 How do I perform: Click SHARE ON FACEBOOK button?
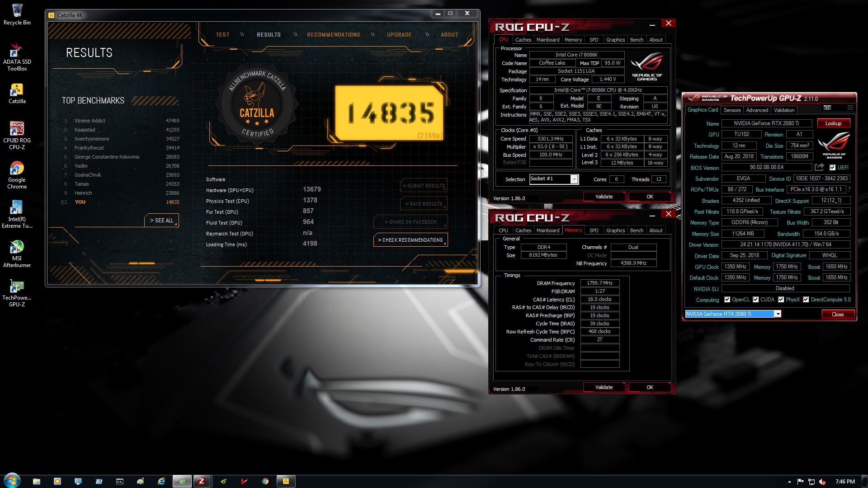410,222
